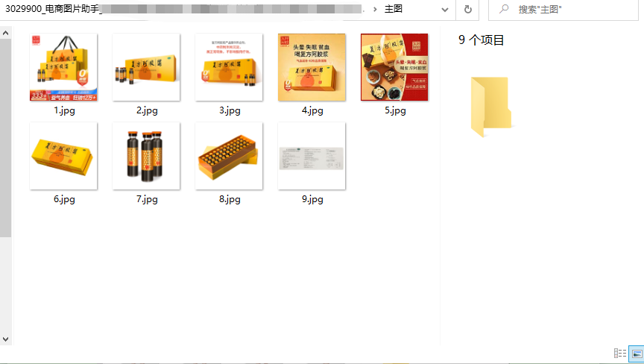Click the folder icon in details pane

490,107
